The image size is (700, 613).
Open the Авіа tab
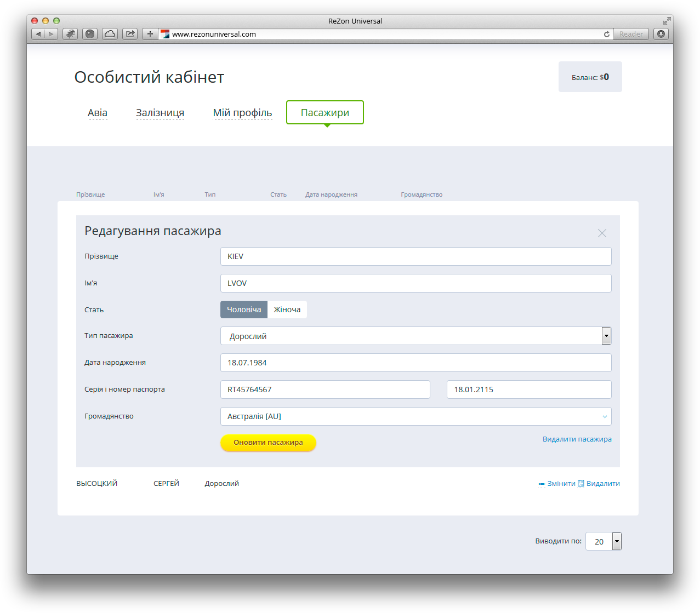tap(98, 113)
